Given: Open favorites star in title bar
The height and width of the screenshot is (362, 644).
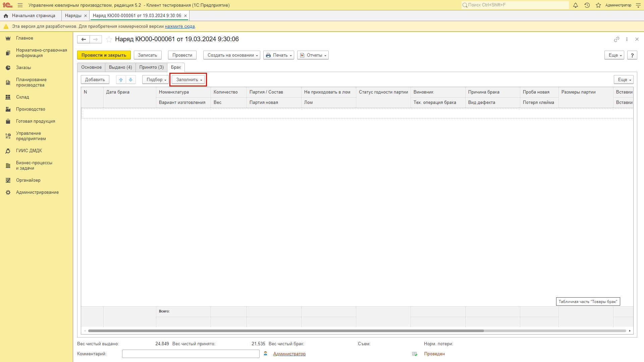Looking at the screenshot, I should pyautogui.click(x=598, y=5).
